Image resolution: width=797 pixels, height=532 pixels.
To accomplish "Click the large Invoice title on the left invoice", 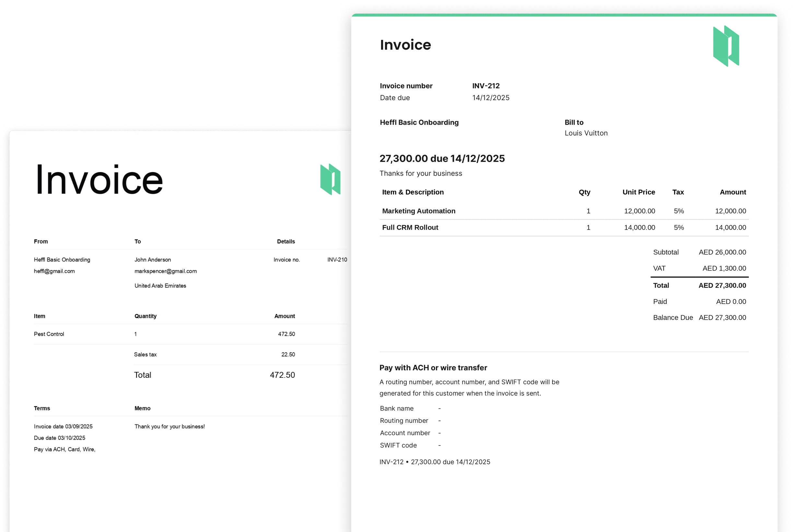I will tap(99, 179).
